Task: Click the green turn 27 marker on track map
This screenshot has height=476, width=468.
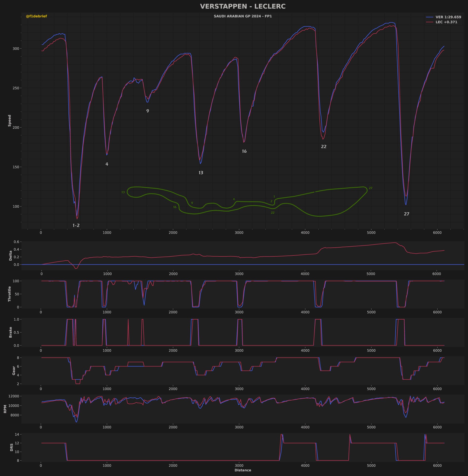Action: 370,188
